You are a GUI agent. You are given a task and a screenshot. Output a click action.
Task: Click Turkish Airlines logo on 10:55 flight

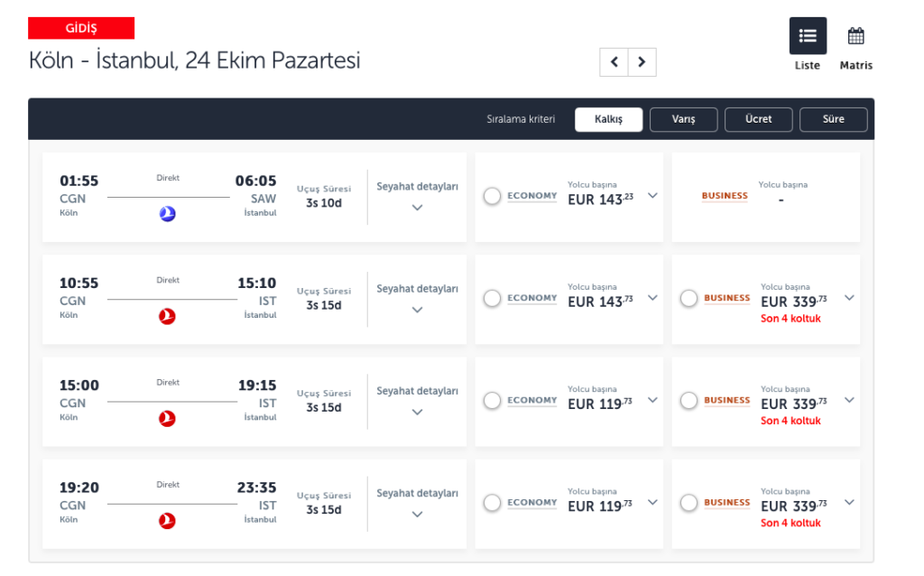tap(167, 316)
